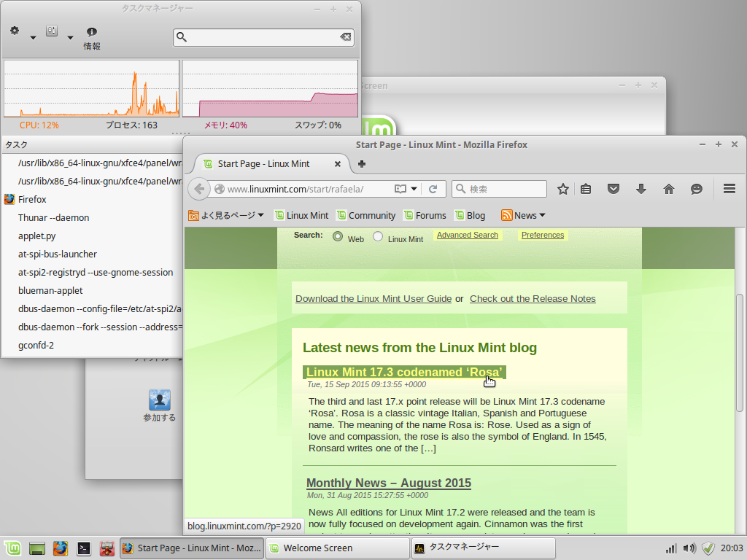This screenshot has height=560, width=747.
Task: Open the Preferences link
Action: [x=543, y=235]
